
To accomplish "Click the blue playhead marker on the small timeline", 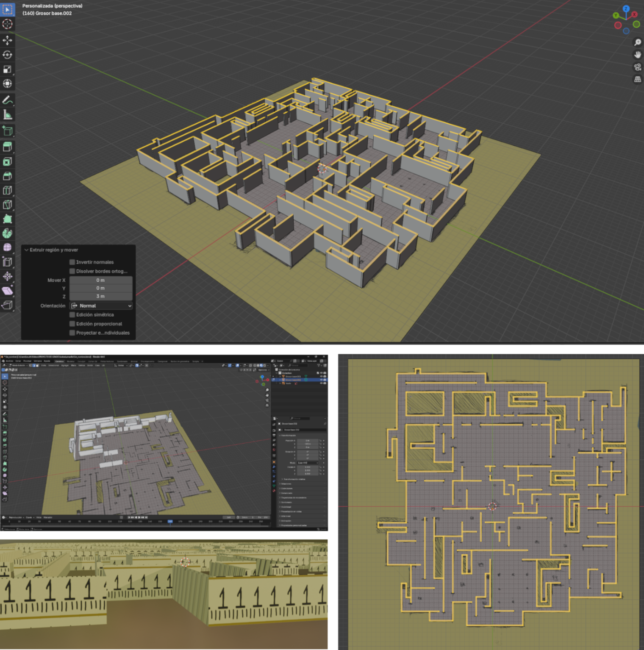I will pos(170,522).
